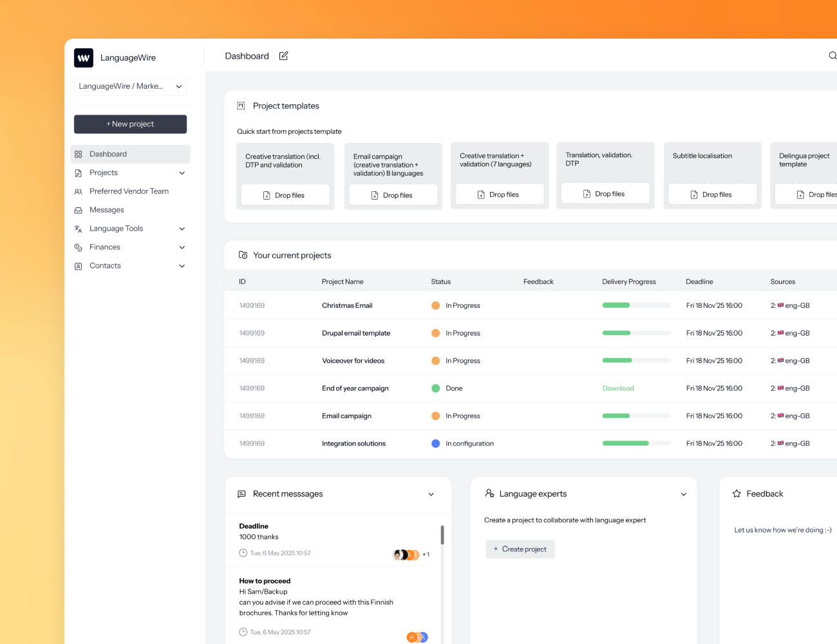
Task: Open Preferred Vendor Team in sidebar
Action: [x=129, y=191]
